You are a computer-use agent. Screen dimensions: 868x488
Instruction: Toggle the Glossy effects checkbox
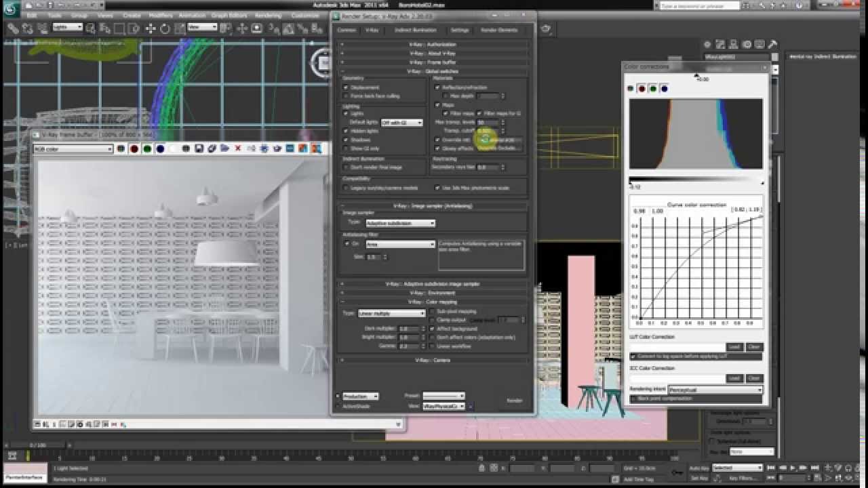[437, 148]
